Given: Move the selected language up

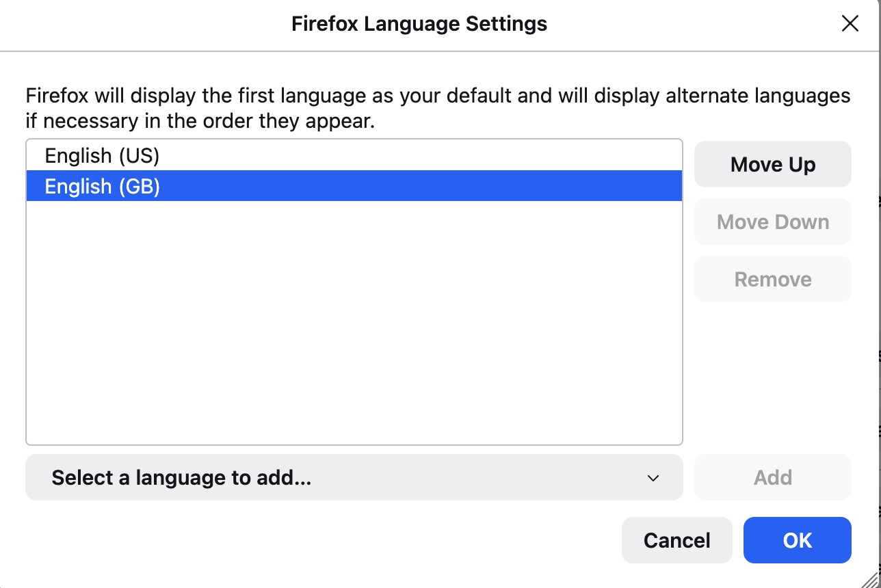Looking at the screenshot, I should [x=772, y=165].
